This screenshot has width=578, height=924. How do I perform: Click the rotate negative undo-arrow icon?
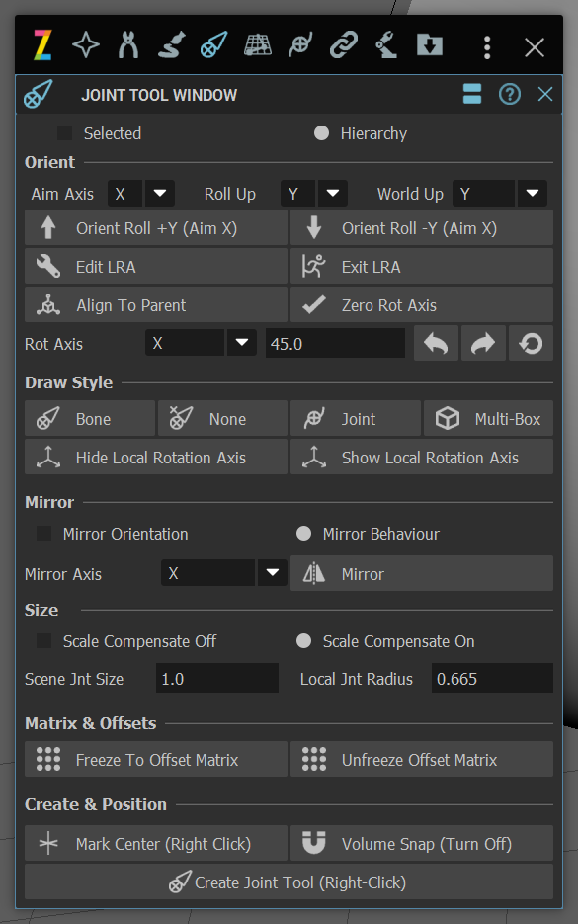coord(436,343)
